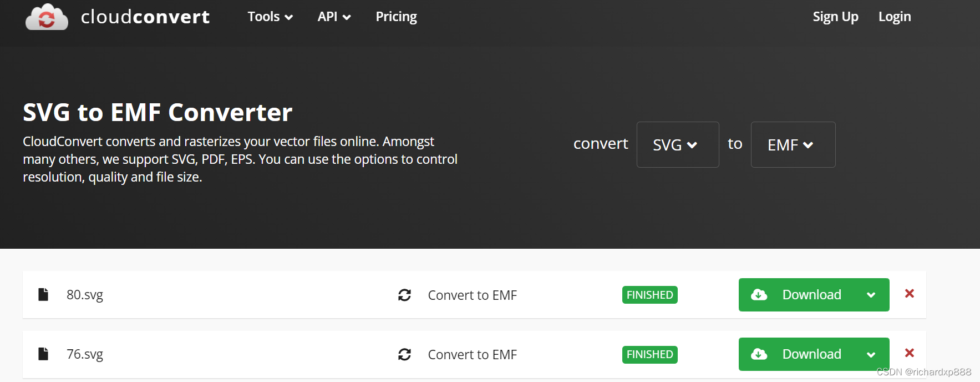Screen dimensions: 980x382
Task: Select the 76.svg file name
Action: [85, 354]
